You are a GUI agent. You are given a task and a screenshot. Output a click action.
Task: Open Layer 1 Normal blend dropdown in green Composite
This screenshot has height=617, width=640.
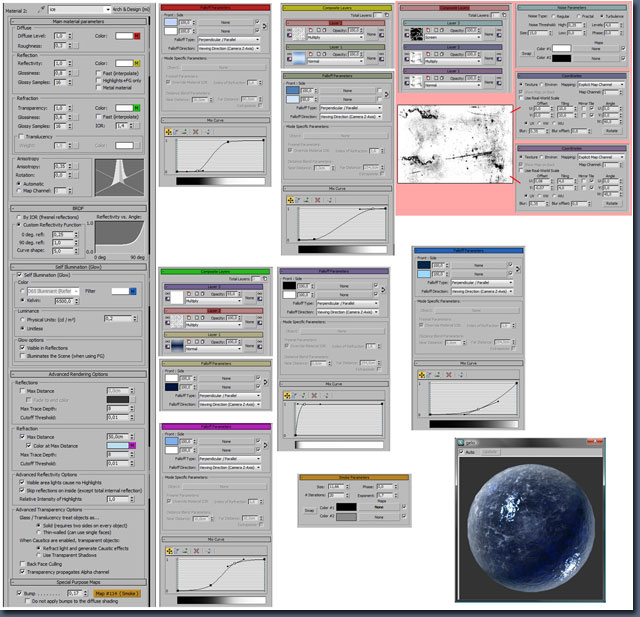point(213,349)
